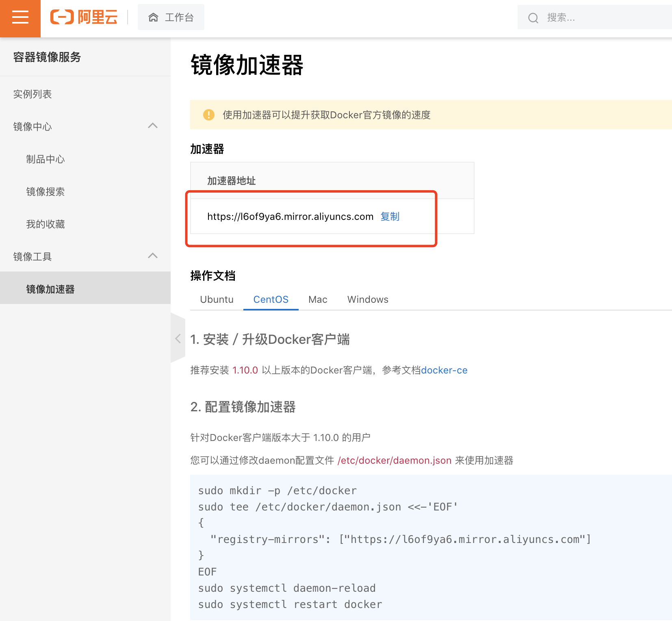
Task: Click the '2. 配置镜像加速器' heading
Action: [x=243, y=407]
